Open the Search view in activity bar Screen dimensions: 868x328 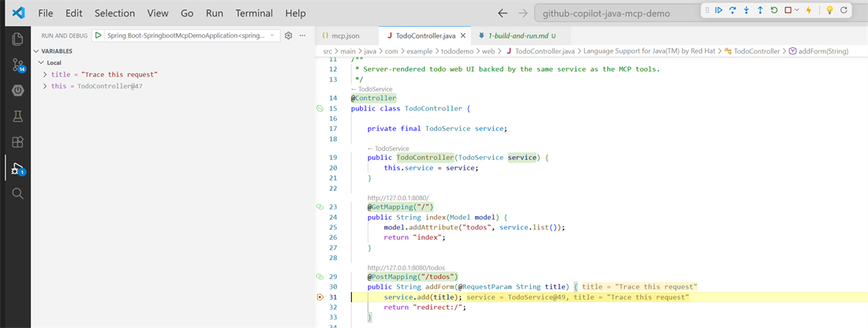tap(17, 193)
